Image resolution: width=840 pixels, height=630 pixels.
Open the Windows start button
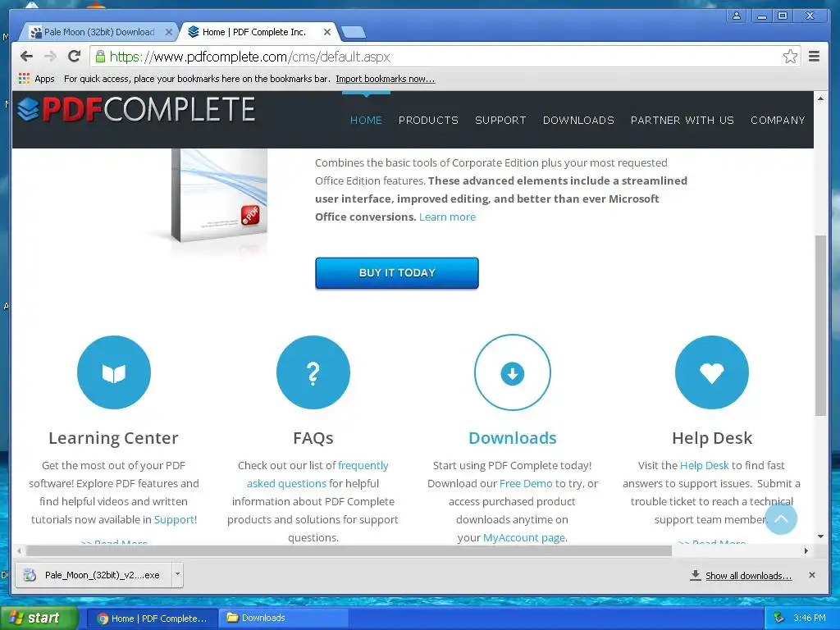pyautogui.click(x=39, y=618)
